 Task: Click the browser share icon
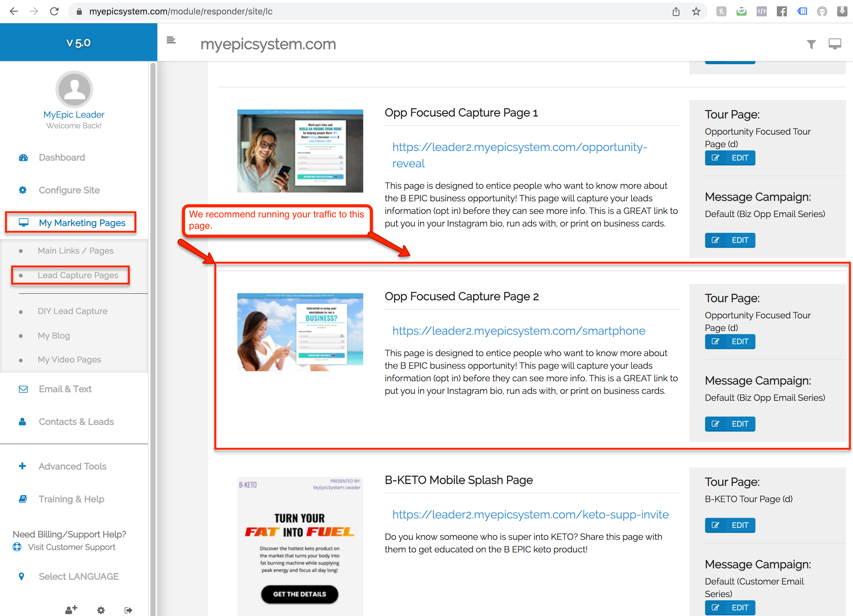pyautogui.click(x=676, y=11)
